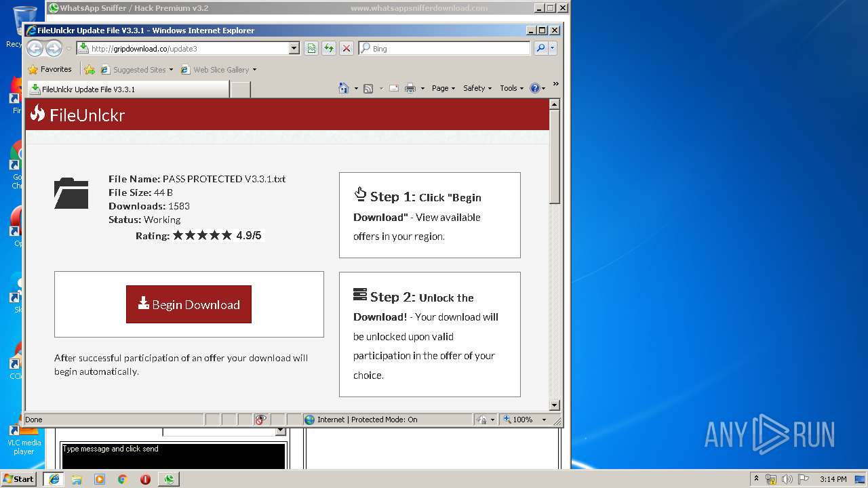Expand the Print options dropdown arrow

[422, 88]
